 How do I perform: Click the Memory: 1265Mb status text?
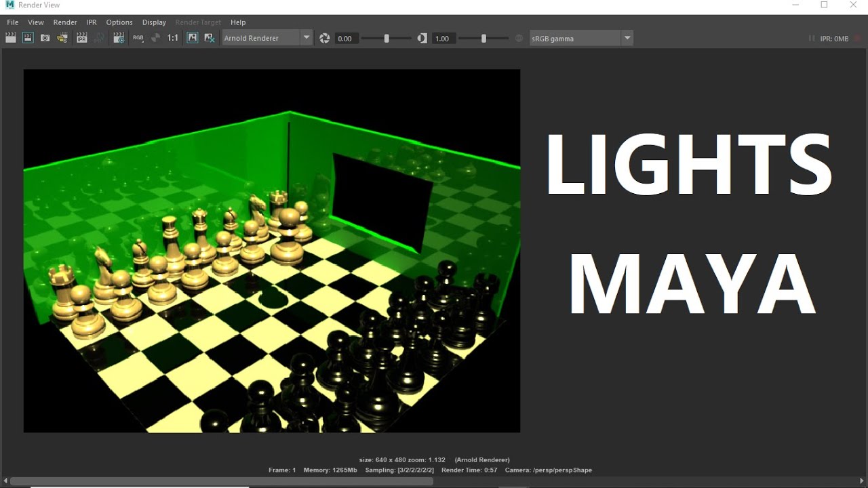[330, 470]
